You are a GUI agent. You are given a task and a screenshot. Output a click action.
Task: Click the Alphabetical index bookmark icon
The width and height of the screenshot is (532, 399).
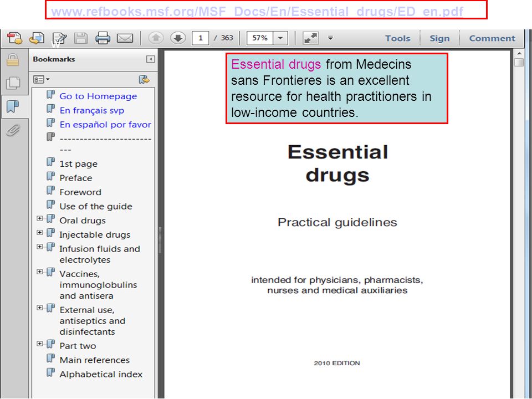coord(51,372)
